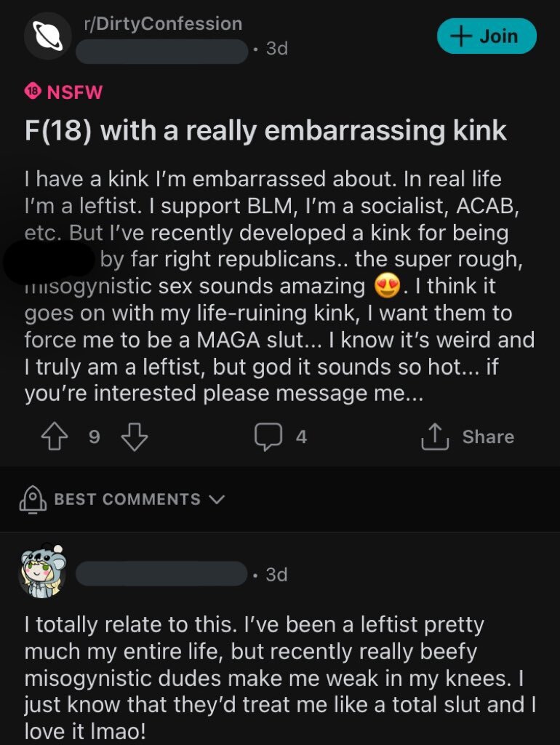
Task: Tap the commenter's koala avatar
Action: pos(43,571)
